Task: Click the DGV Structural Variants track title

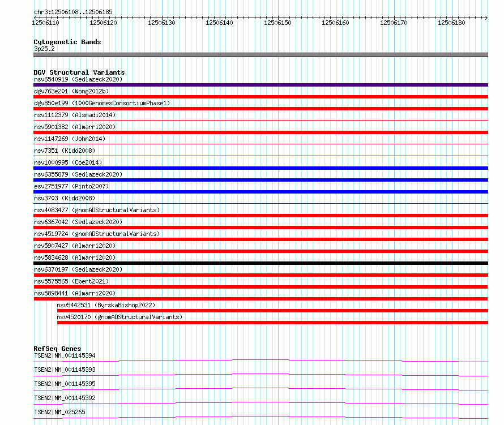Action: point(79,72)
